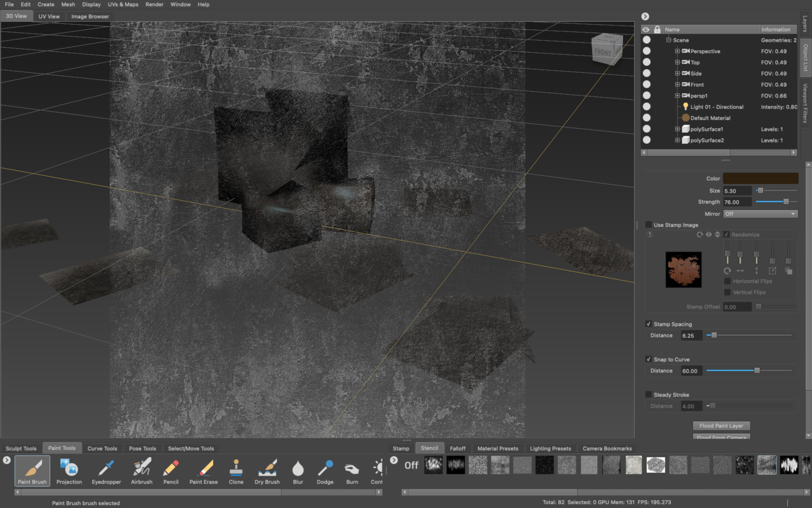Expand the Perspective camera node

pos(677,51)
